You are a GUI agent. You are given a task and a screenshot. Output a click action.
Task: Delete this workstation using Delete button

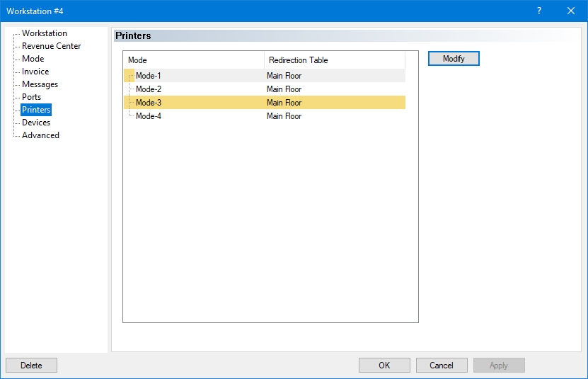[x=31, y=366]
